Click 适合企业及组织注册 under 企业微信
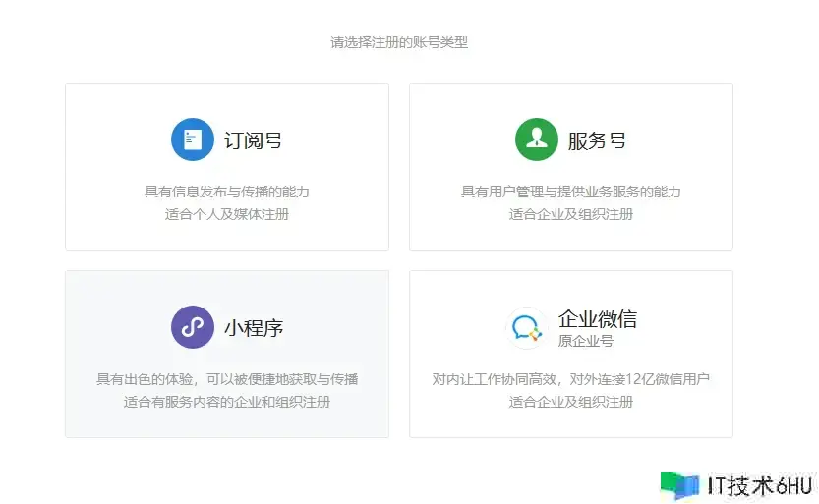This screenshot has height=504, width=819. [x=571, y=402]
